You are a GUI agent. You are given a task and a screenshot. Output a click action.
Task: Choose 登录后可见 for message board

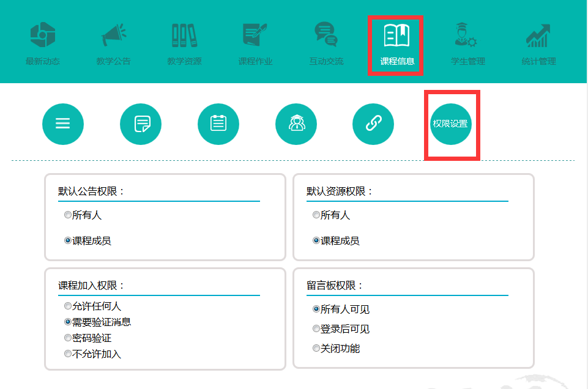coord(316,329)
